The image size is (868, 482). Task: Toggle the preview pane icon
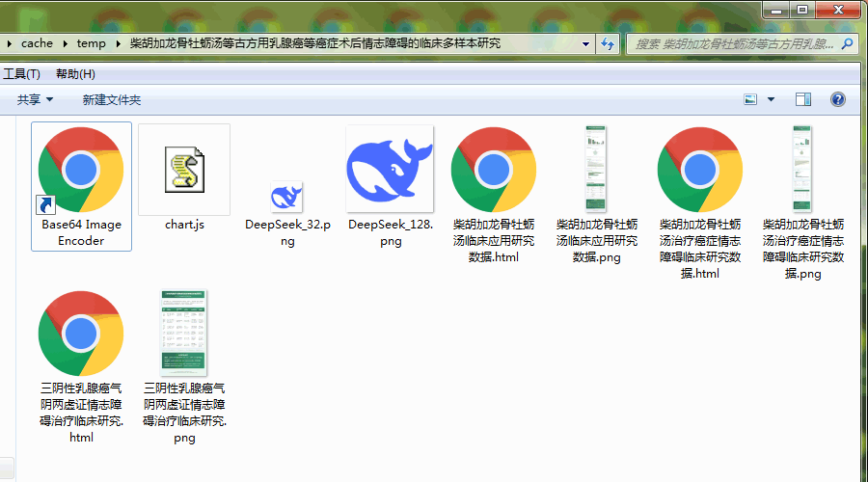[x=803, y=99]
